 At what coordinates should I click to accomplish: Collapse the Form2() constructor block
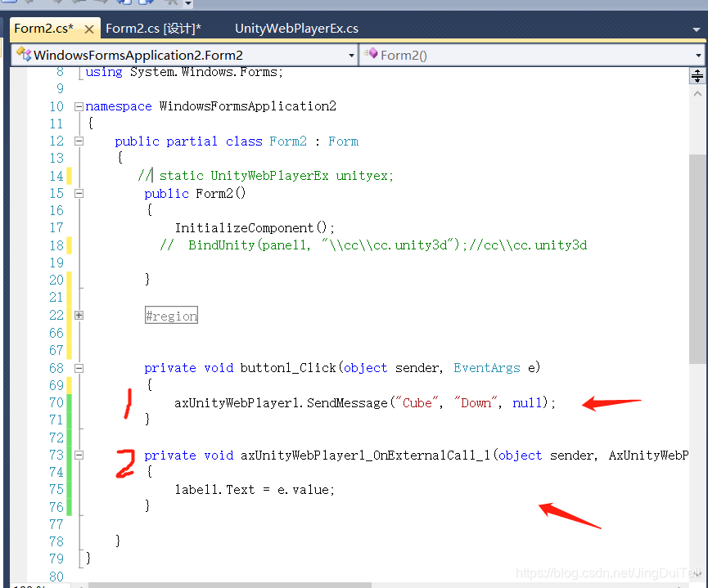[79, 194]
